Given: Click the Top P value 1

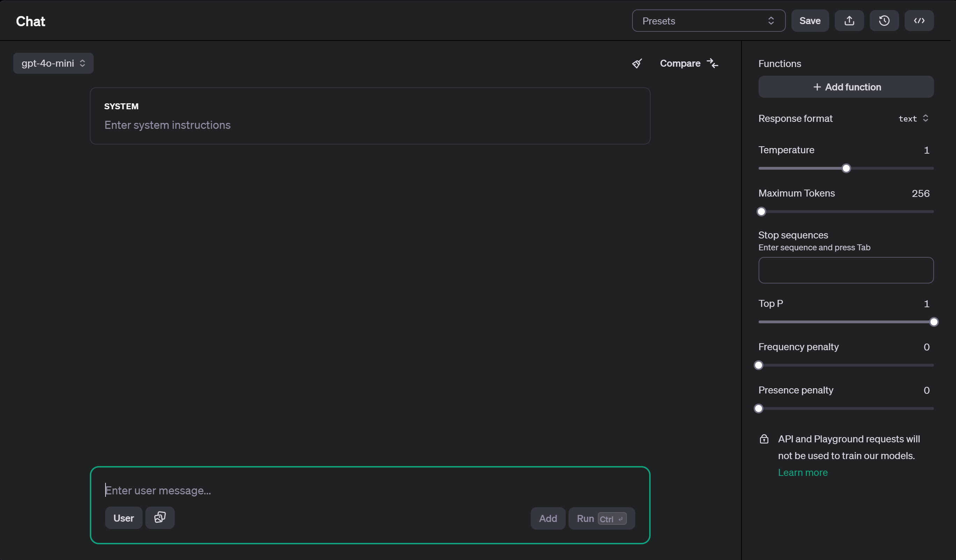Looking at the screenshot, I should (x=926, y=304).
